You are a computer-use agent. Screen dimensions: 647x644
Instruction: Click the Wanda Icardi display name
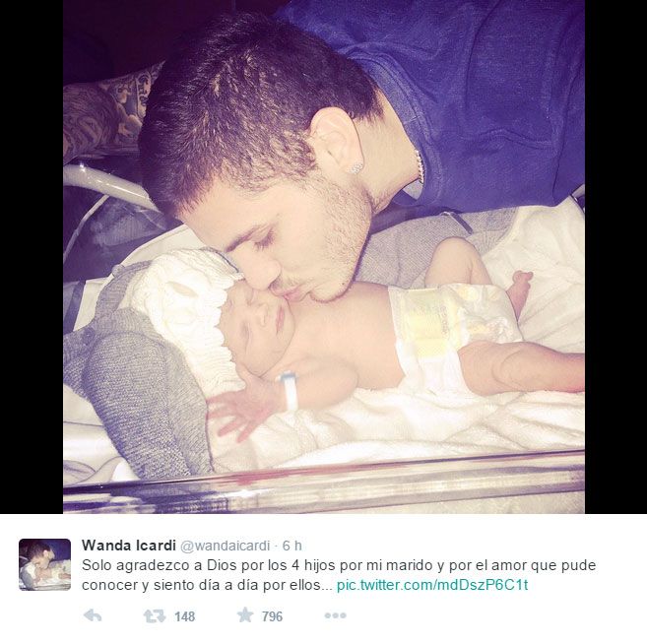(x=129, y=546)
